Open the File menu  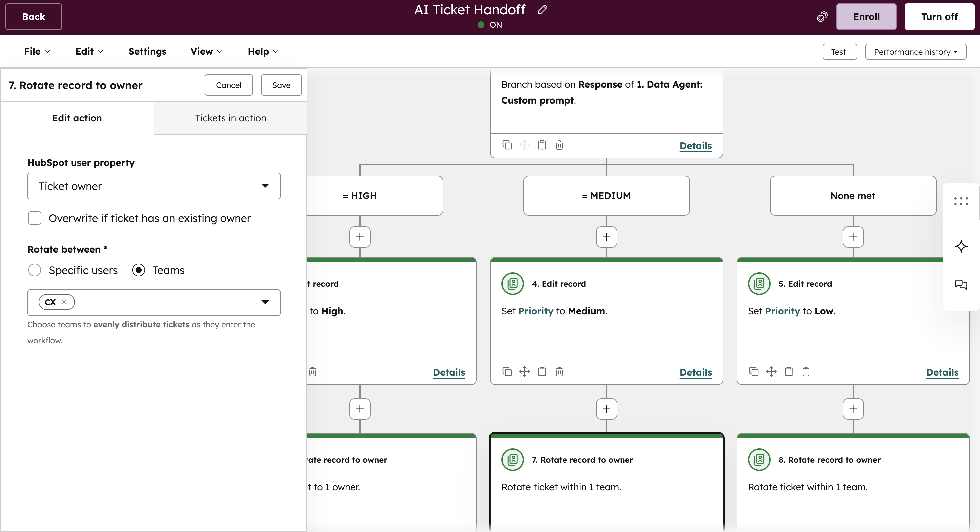tap(37, 51)
